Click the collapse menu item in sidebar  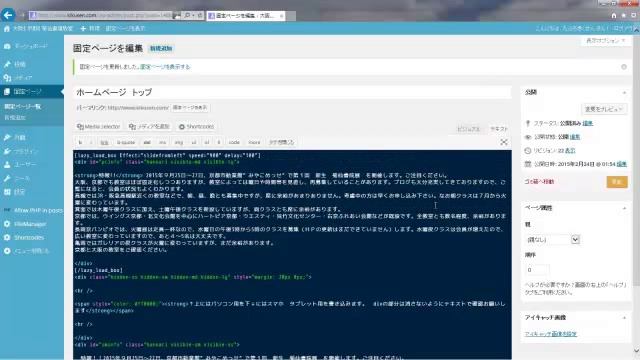tap(27, 251)
